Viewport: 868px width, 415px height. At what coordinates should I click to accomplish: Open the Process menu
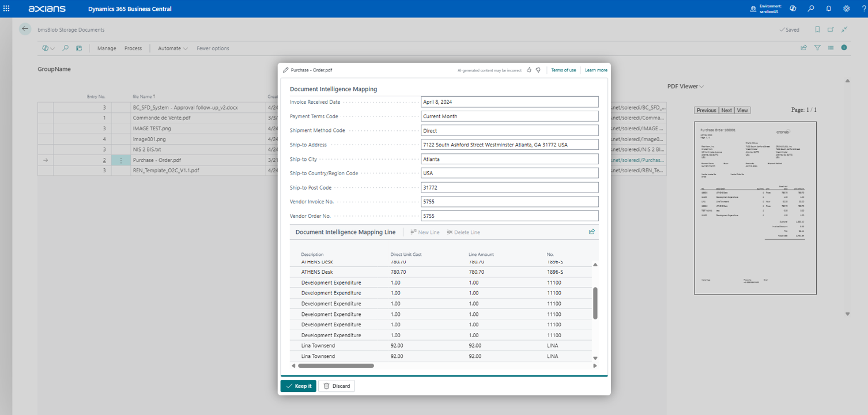133,48
